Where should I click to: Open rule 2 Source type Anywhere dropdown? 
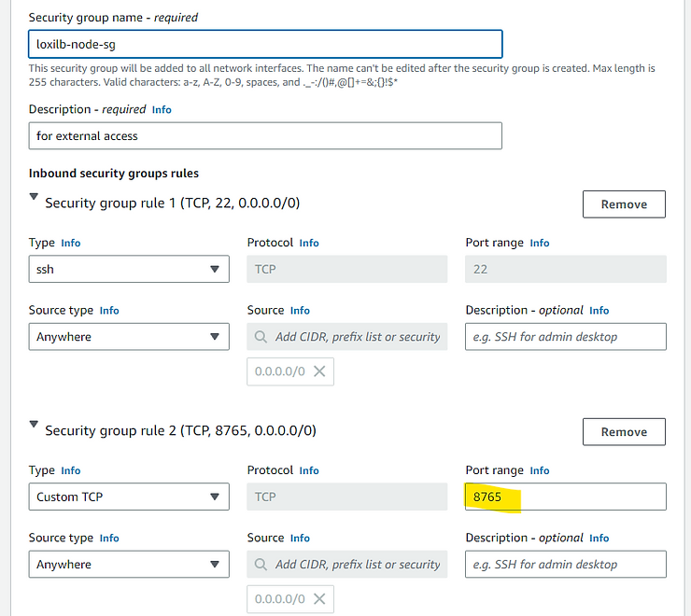pyautogui.click(x=129, y=564)
